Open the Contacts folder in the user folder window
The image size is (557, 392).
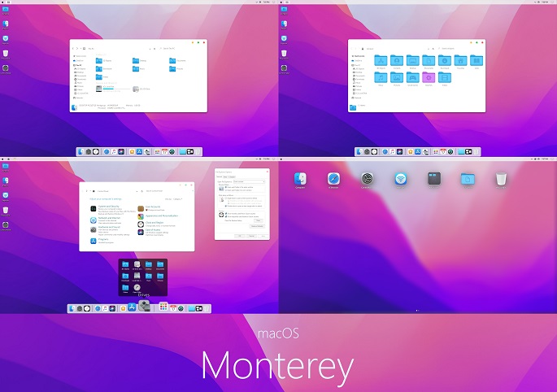click(397, 60)
